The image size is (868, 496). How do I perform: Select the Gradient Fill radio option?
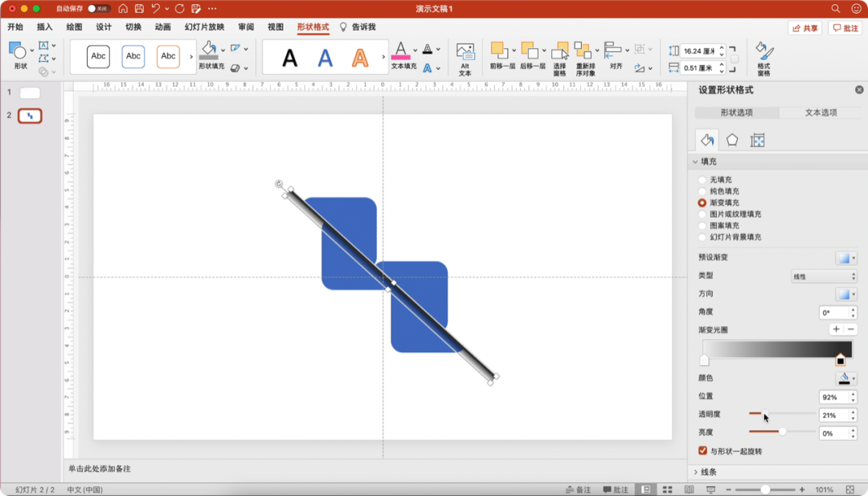pos(702,203)
